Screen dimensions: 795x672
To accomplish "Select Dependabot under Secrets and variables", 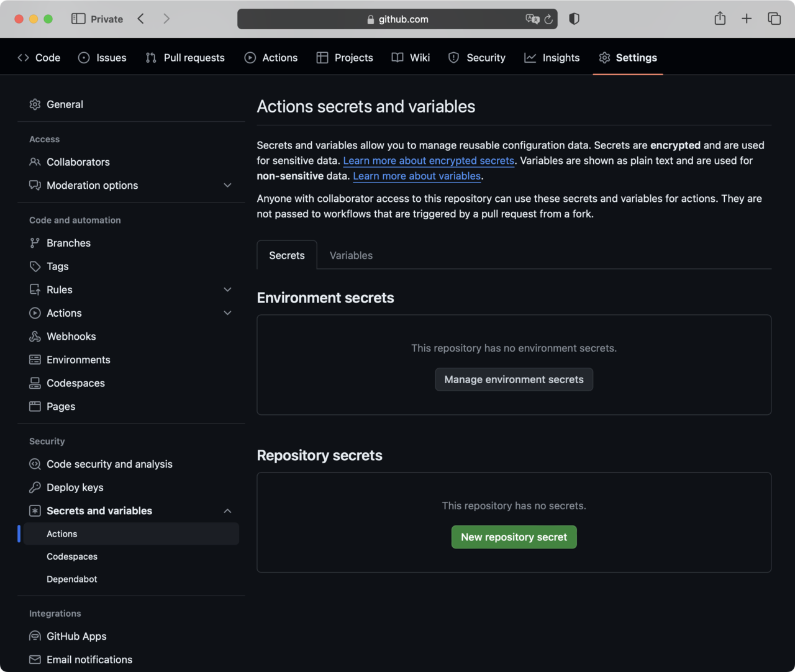I will (x=72, y=579).
